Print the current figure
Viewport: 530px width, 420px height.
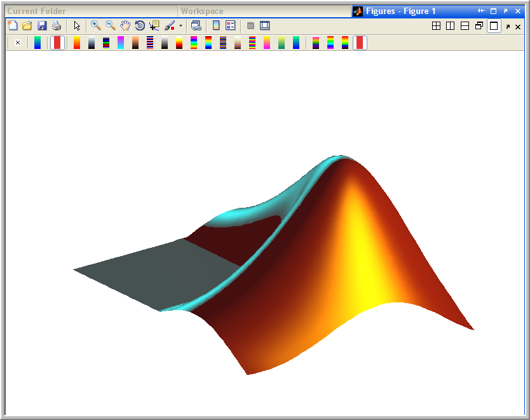pos(56,25)
